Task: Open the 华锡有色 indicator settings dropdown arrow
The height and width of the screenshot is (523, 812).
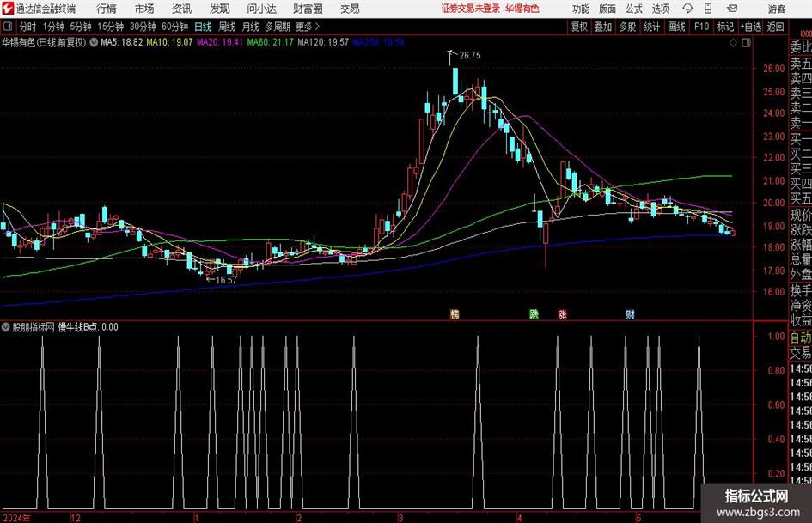Action: (94, 42)
